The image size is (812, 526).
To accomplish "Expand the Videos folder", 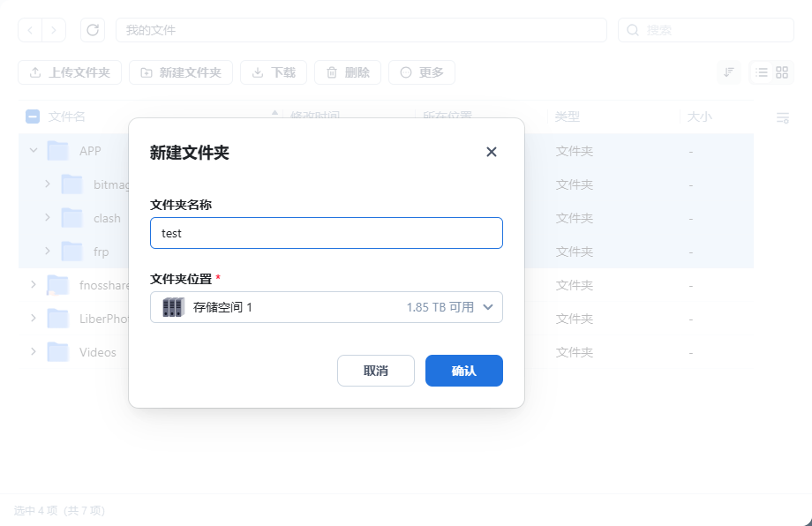I will pyautogui.click(x=34, y=351).
